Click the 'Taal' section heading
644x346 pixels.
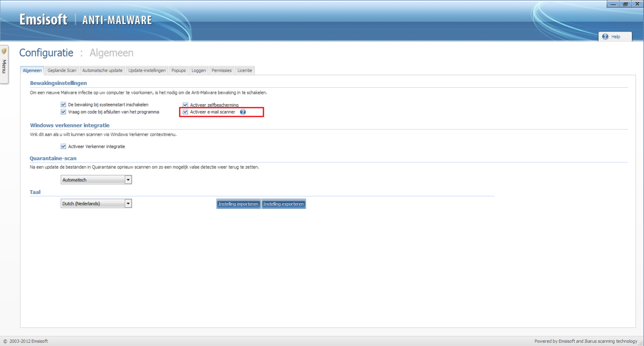click(35, 192)
